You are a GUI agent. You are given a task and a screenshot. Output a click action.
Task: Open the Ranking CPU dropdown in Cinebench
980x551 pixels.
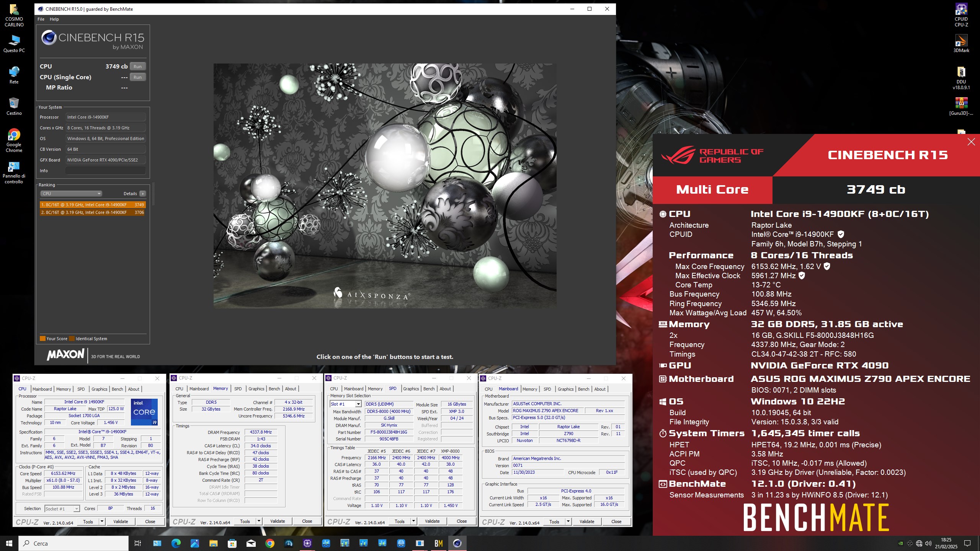(71, 194)
